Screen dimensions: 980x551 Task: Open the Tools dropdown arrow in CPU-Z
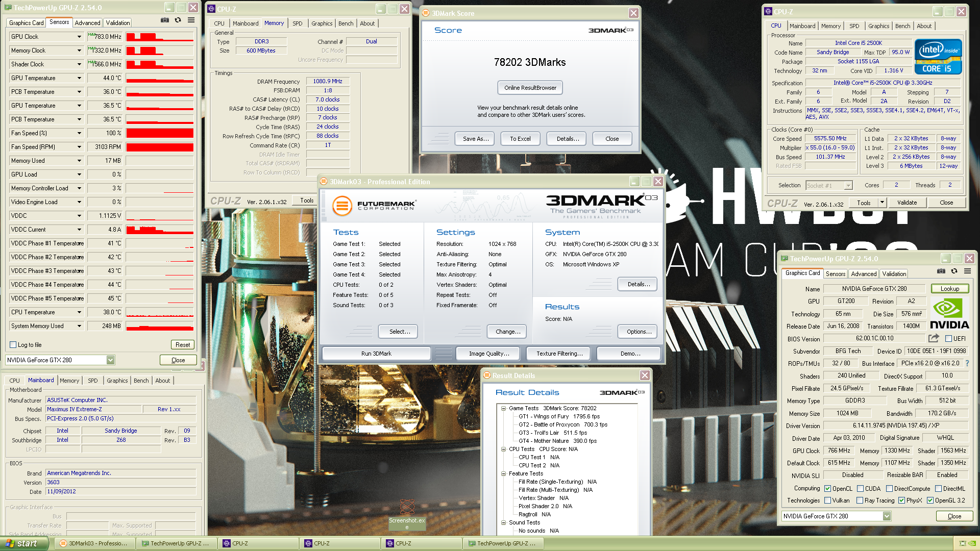[x=881, y=203]
